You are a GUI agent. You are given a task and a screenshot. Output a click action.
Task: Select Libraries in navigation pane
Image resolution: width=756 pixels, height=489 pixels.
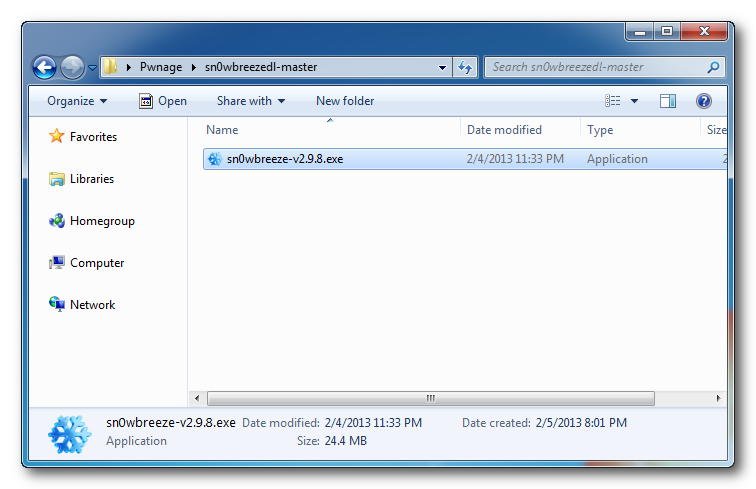point(92,179)
